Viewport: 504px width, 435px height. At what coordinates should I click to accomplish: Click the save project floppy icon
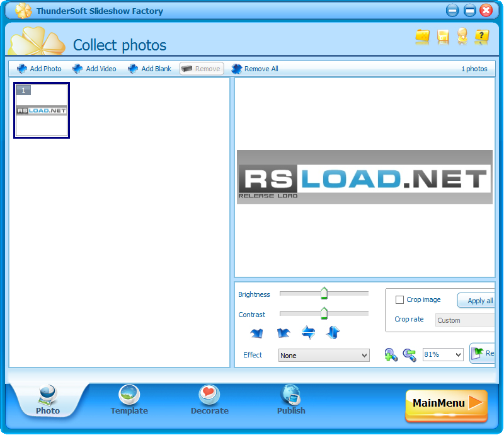(x=443, y=37)
